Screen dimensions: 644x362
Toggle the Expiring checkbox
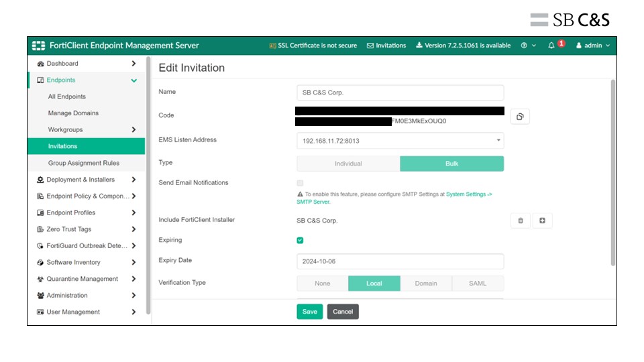(301, 240)
